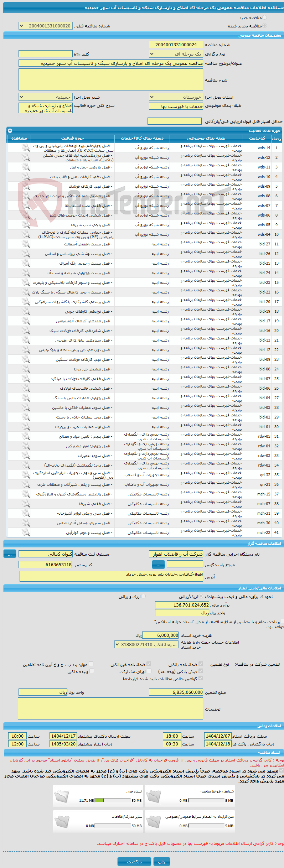
Task: Open the view icon for row bld-13
Action: 26,340
